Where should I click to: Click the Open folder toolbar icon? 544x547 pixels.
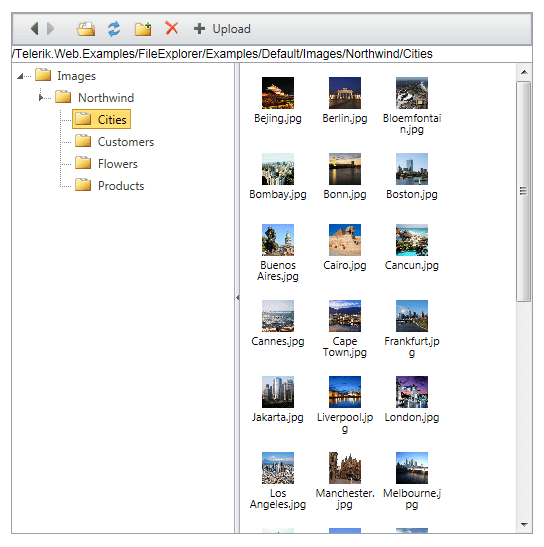tap(86, 29)
